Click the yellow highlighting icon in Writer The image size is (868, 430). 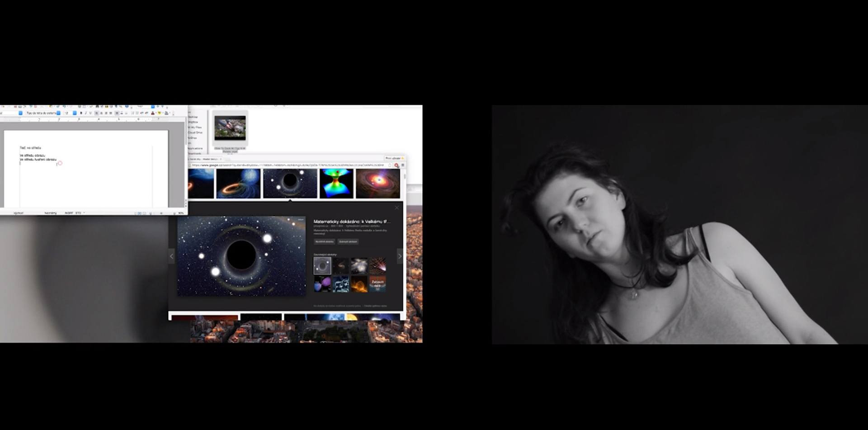point(160,113)
